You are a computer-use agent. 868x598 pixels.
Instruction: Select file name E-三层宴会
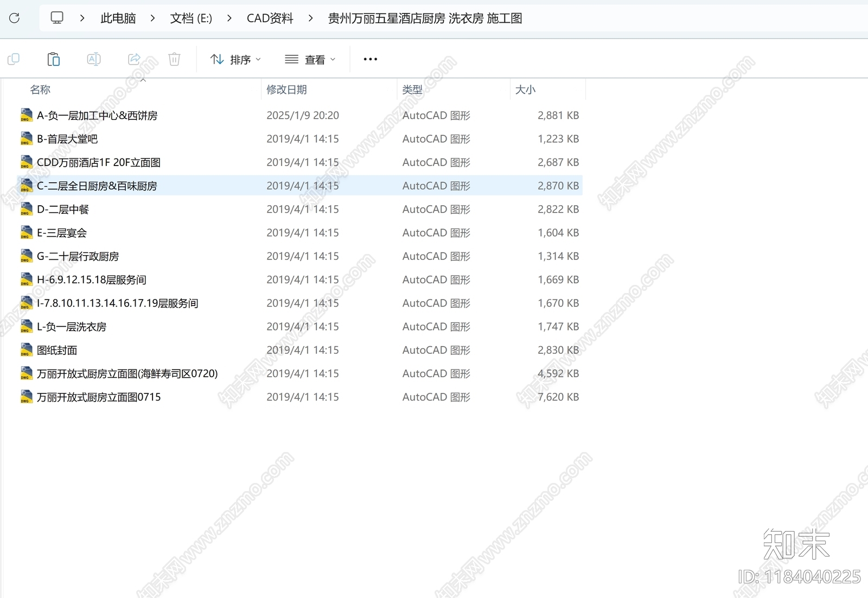pyautogui.click(x=62, y=233)
